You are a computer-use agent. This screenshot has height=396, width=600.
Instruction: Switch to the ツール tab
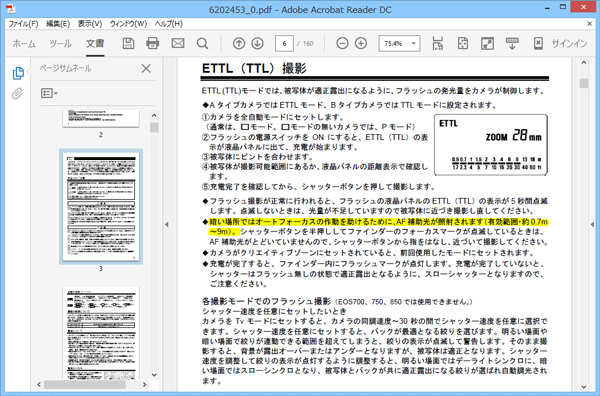click(60, 44)
